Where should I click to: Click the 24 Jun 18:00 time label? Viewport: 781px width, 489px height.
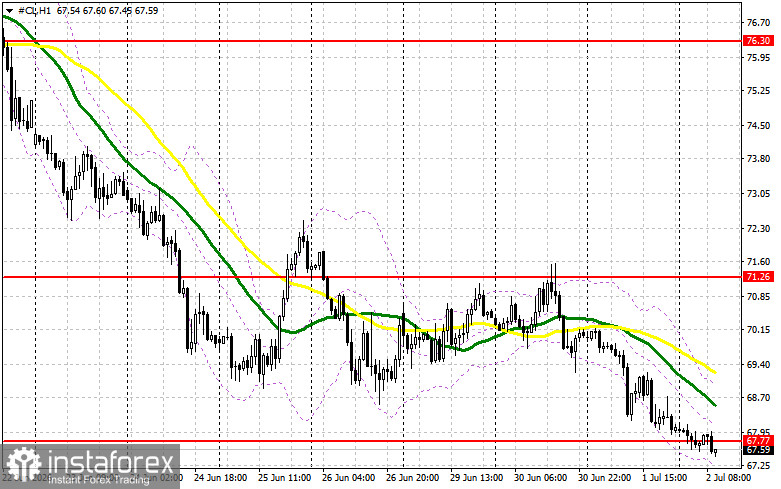[220, 478]
